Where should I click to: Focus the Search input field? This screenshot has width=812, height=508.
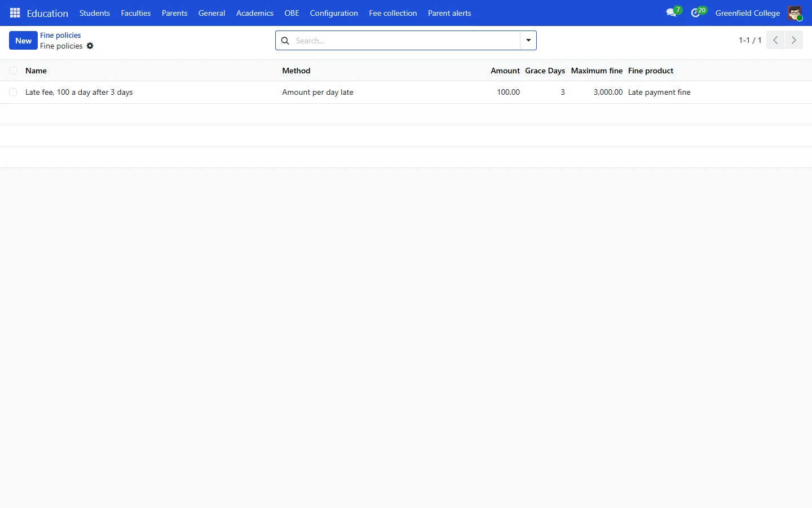(406, 41)
